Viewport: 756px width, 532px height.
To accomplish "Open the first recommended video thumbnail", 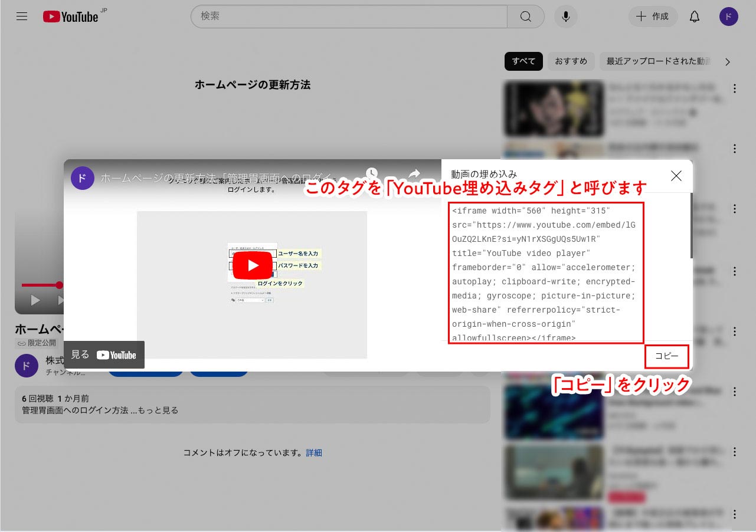I will [554, 109].
